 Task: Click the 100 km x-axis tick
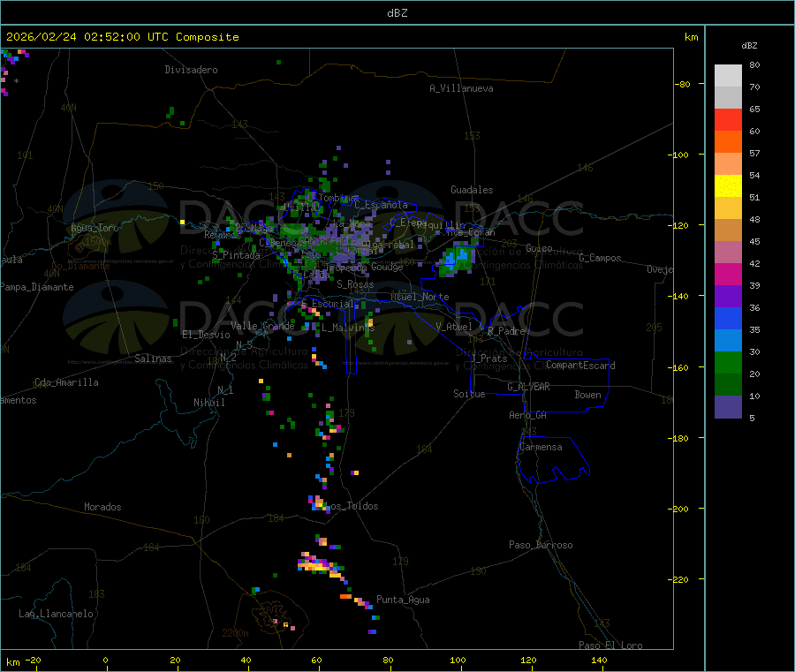tap(458, 660)
